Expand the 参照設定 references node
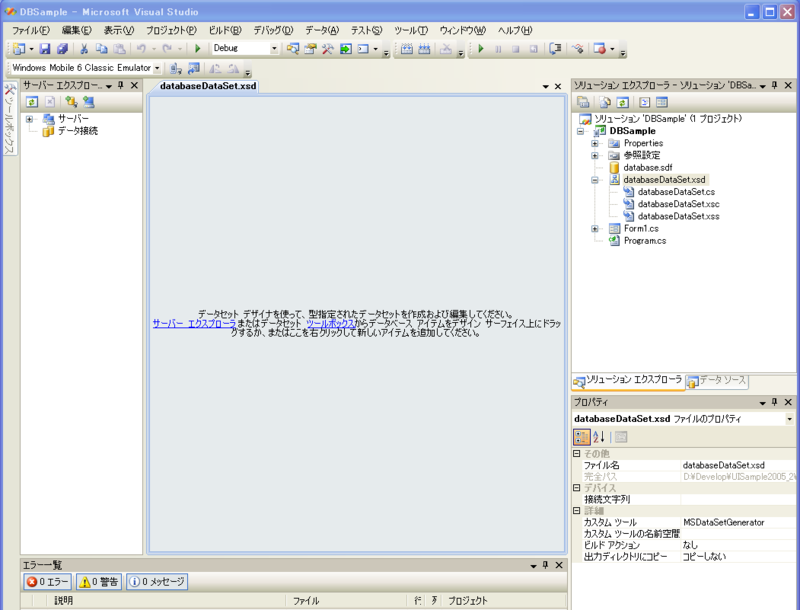800x610 pixels. [x=595, y=156]
